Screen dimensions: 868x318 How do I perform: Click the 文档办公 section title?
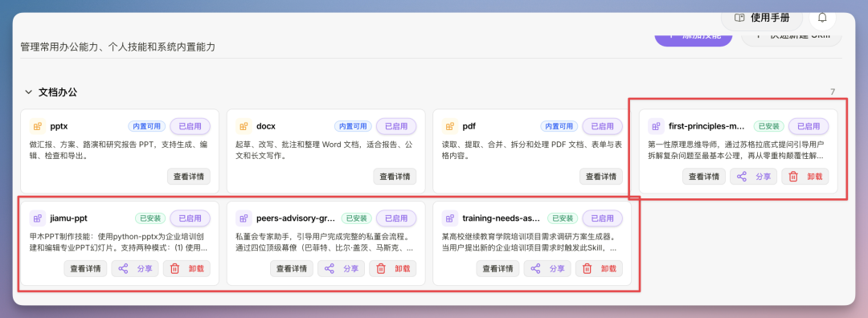pyautogui.click(x=58, y=92)
